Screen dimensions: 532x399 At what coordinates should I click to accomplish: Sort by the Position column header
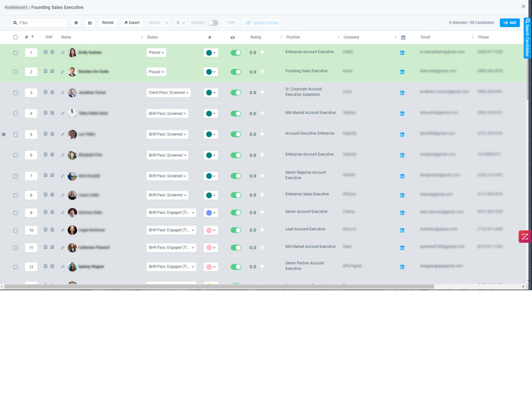coord(293,37)
